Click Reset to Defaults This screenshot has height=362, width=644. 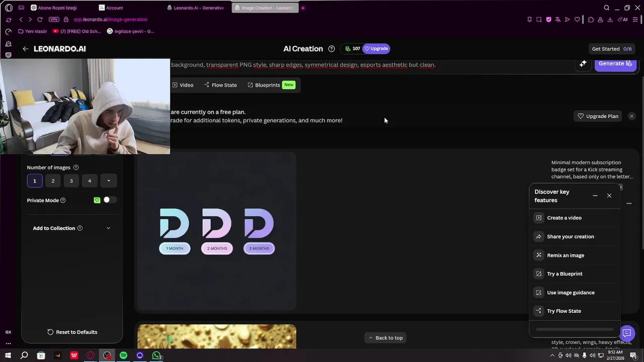72,332
